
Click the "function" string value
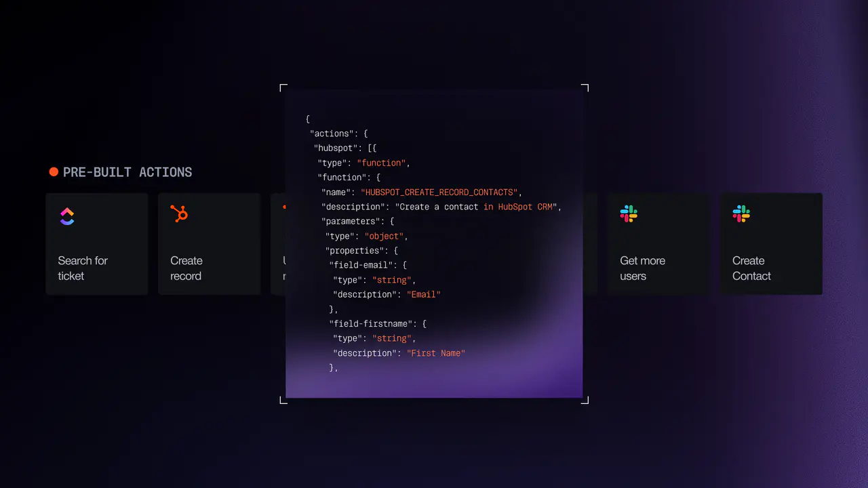pos(381,163)
